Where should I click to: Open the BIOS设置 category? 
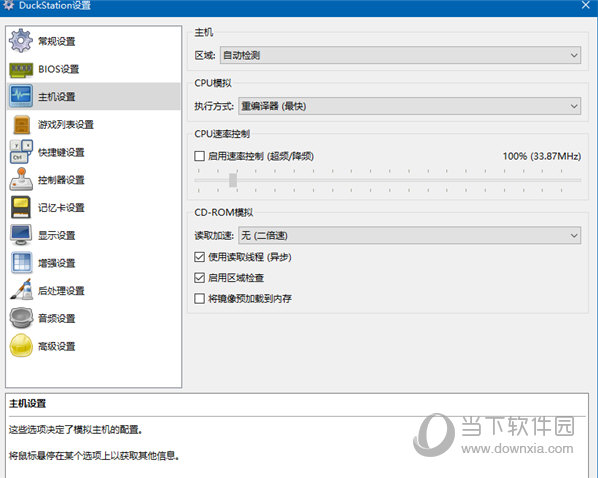click(x=94, y=69)
